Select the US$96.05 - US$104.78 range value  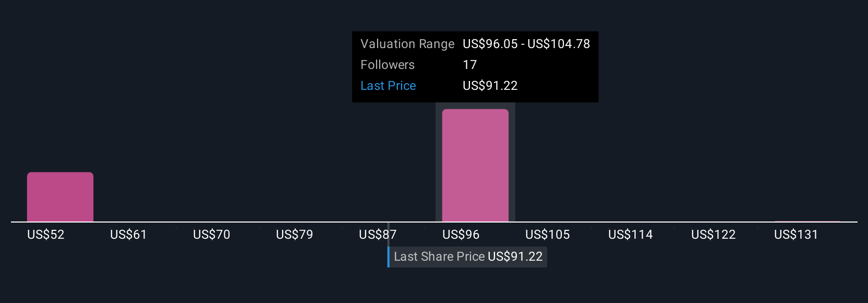(526, 44)
